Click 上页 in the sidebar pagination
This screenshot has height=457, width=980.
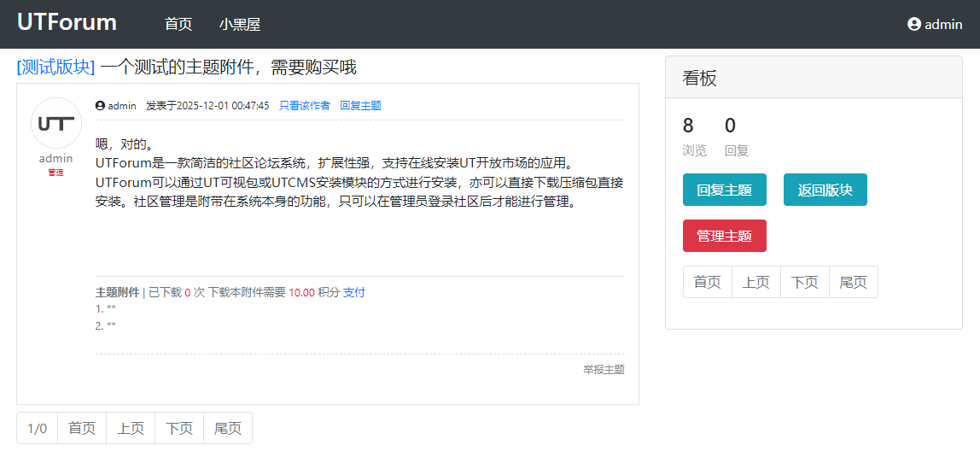756,282
